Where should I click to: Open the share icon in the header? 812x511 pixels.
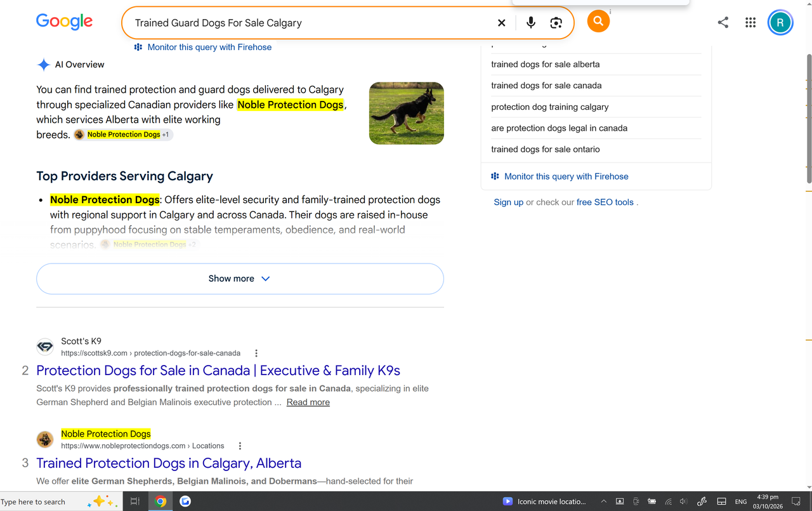pos(723,23)
